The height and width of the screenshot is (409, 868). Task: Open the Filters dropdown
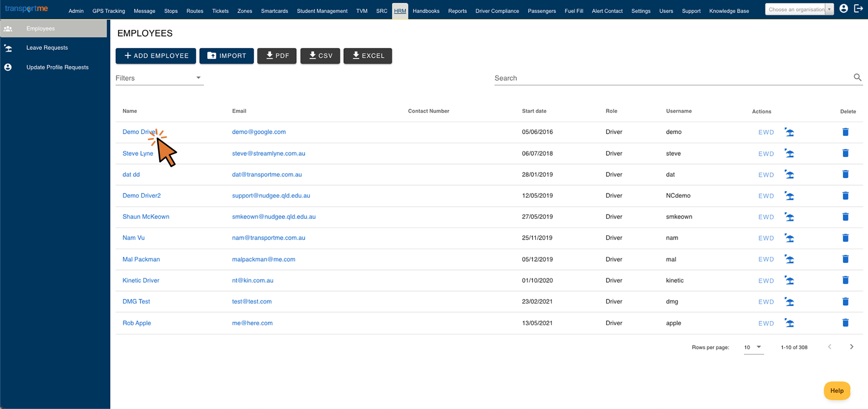(159, 78)
